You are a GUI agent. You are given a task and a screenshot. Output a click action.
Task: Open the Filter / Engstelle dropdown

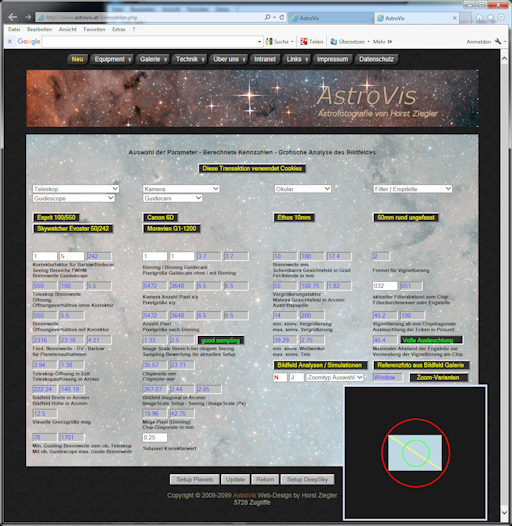412,189
